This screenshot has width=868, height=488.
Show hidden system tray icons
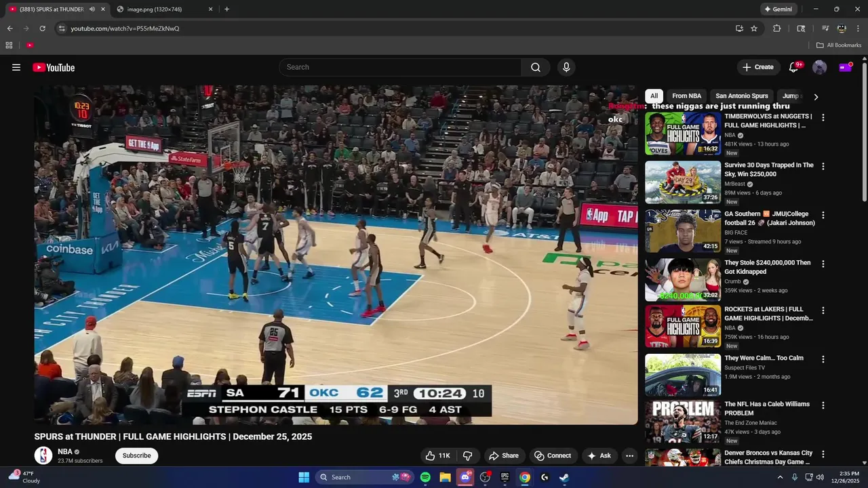tap(780, 477)
